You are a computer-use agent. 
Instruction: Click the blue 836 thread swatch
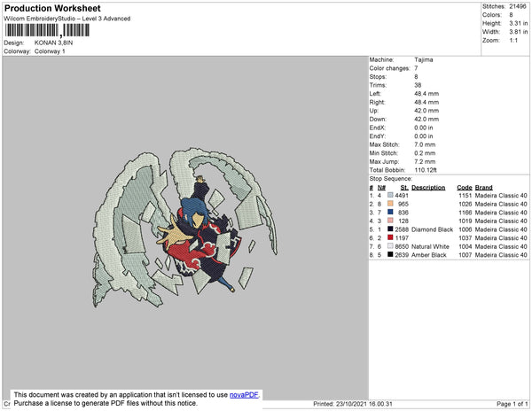point(390,213)
